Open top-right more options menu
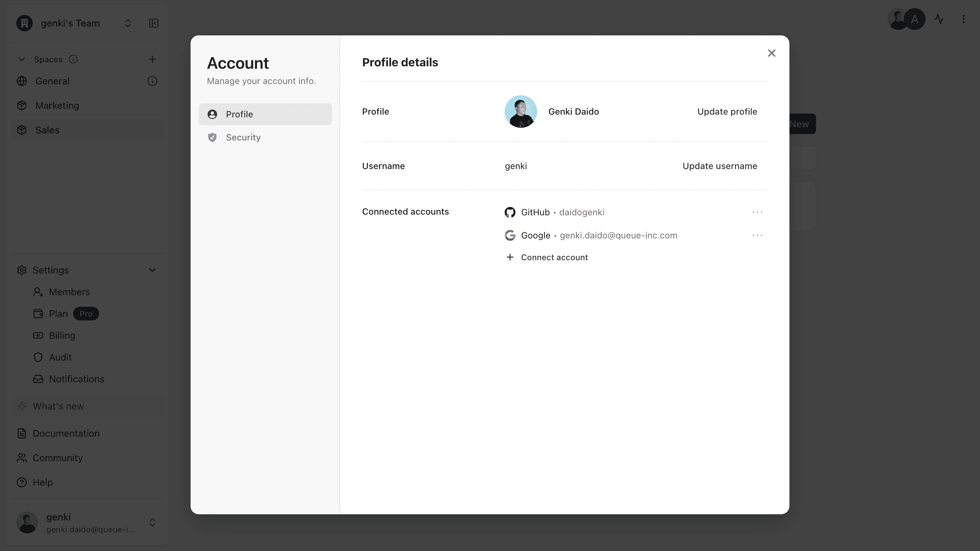 point(964,19)
